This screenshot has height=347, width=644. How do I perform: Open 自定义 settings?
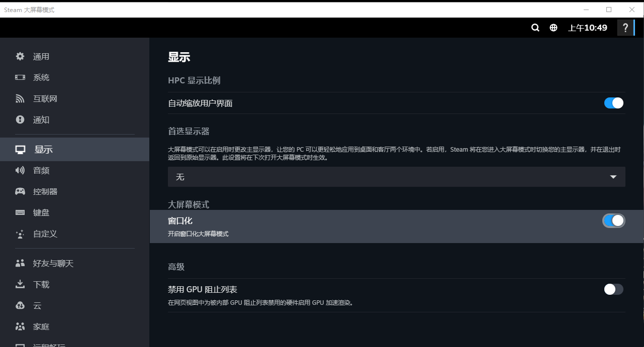pos(74,234)
